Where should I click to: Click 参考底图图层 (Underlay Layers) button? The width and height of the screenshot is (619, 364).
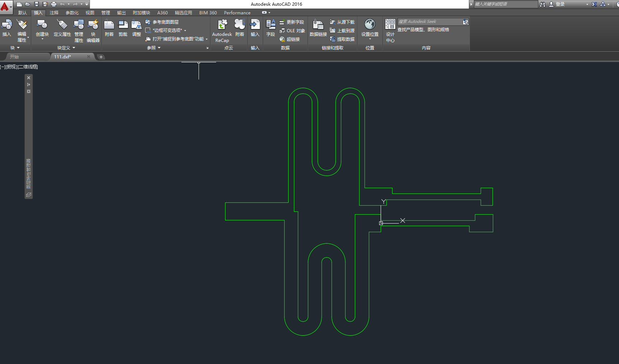coord(162,22)
